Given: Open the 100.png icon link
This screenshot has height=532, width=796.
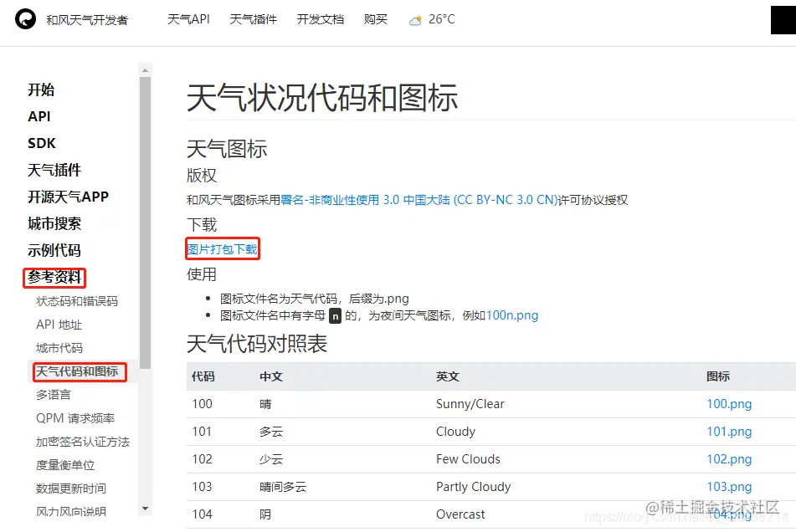Looking at the screenshot, I should coord(729,404).
